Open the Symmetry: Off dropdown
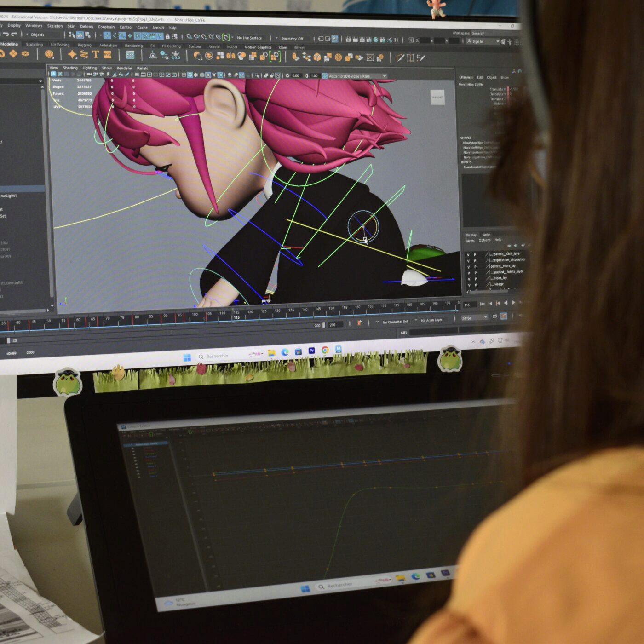This screenshot has width=644, height=644. tap(292, 39)
